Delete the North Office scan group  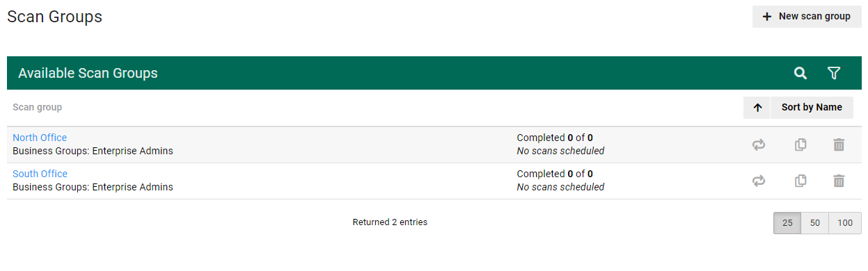[x=839, y=145]
